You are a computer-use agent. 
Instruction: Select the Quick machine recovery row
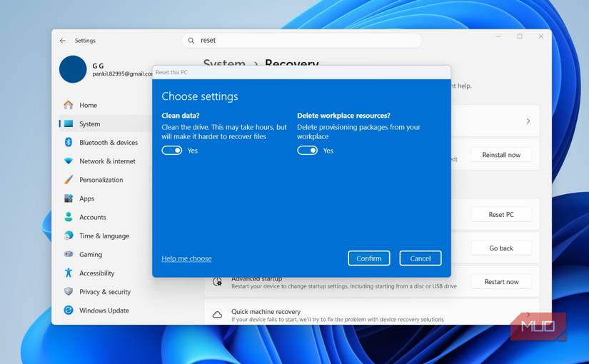371,313
